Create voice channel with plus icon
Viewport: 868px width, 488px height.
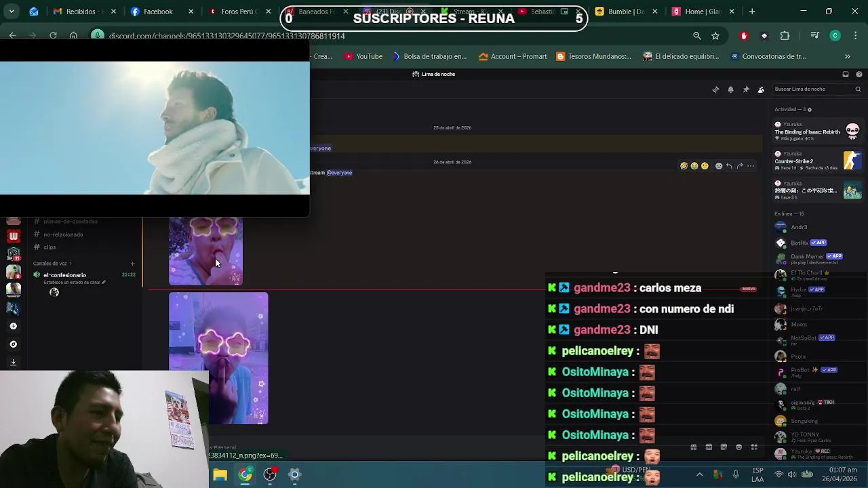132,264
